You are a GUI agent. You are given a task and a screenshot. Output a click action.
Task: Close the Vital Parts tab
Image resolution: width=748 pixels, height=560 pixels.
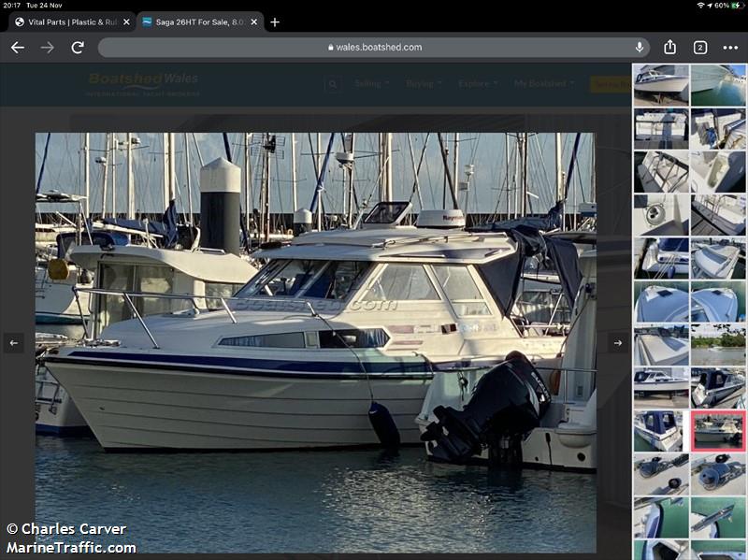coord(126,22)
